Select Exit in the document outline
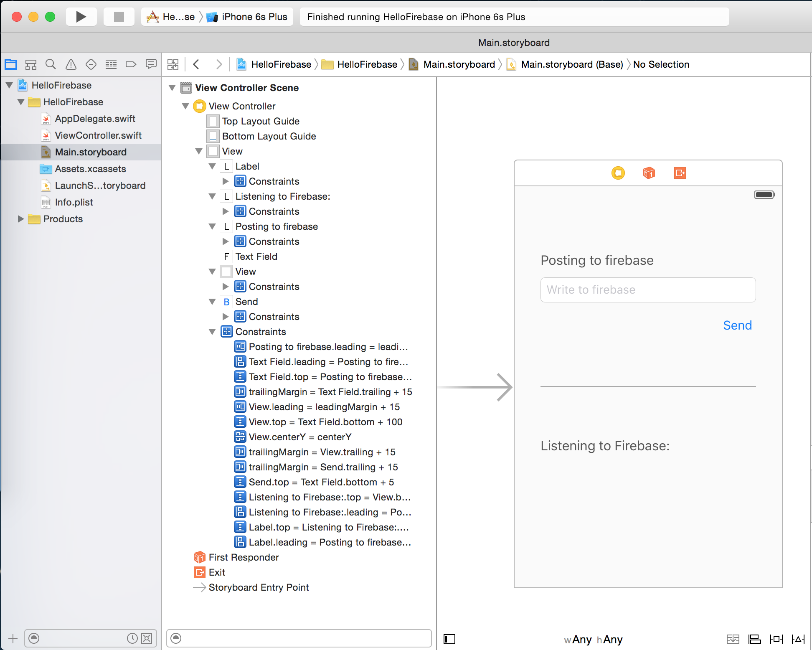 (217, 572)
